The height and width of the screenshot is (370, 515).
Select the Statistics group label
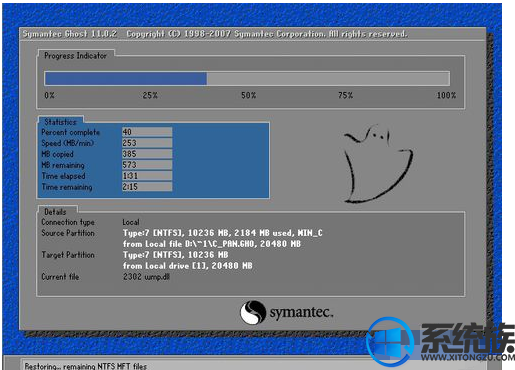(60, 122)
